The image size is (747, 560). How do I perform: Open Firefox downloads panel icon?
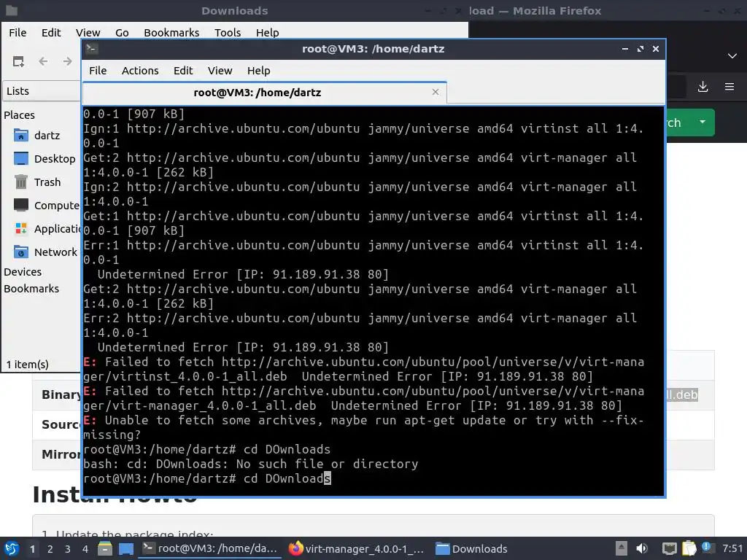[703, 87]
